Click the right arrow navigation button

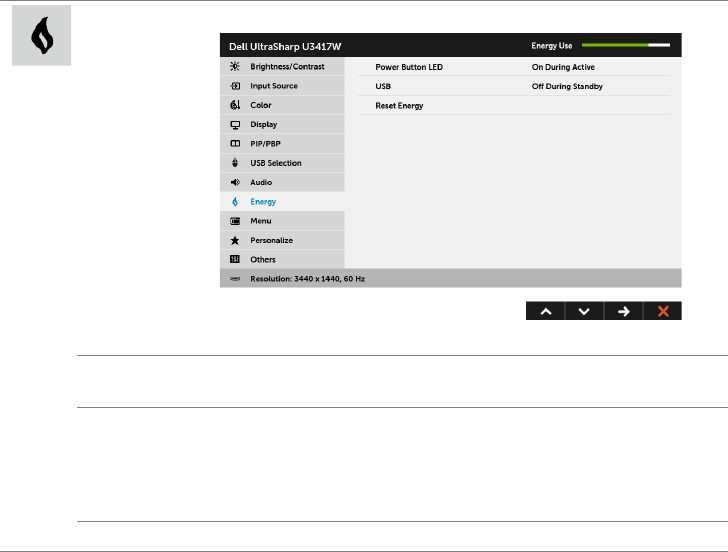click(624, 311)
